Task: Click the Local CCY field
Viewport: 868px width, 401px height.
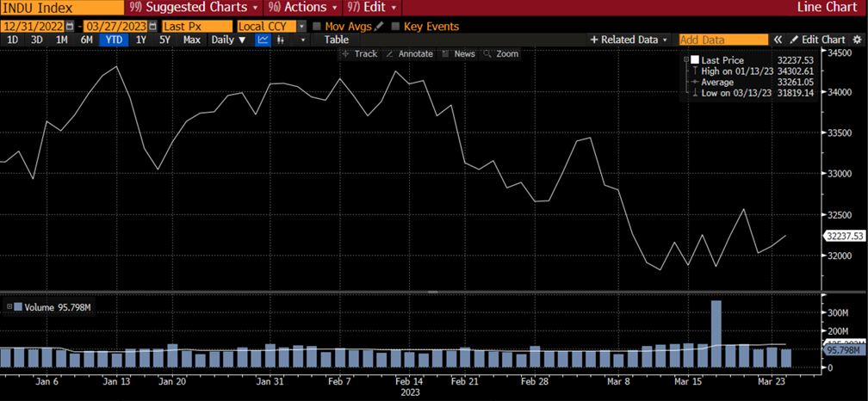Action: pos(267,26)
